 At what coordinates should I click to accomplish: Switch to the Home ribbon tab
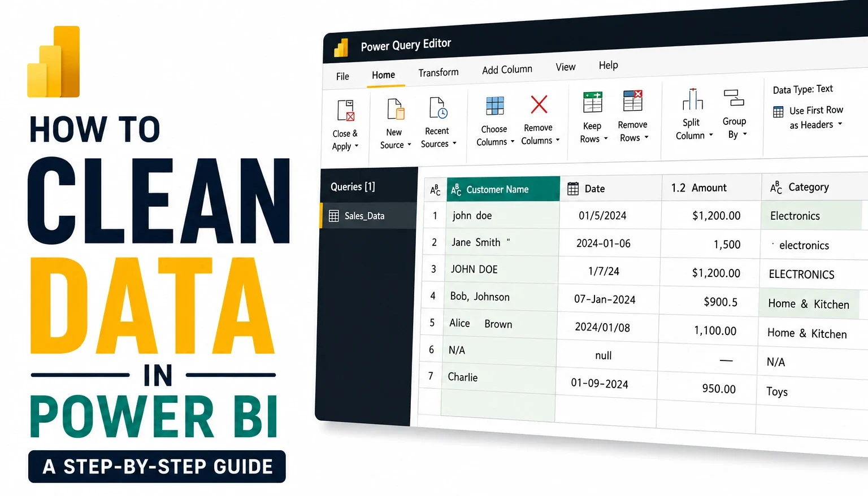click(384, 75)
